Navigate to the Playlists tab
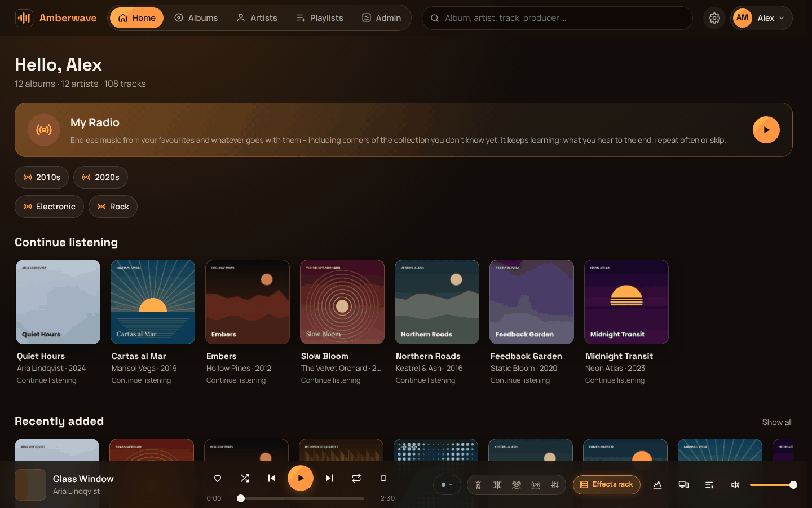This screenshot has height=508, width=812. [x=320, y=18]
